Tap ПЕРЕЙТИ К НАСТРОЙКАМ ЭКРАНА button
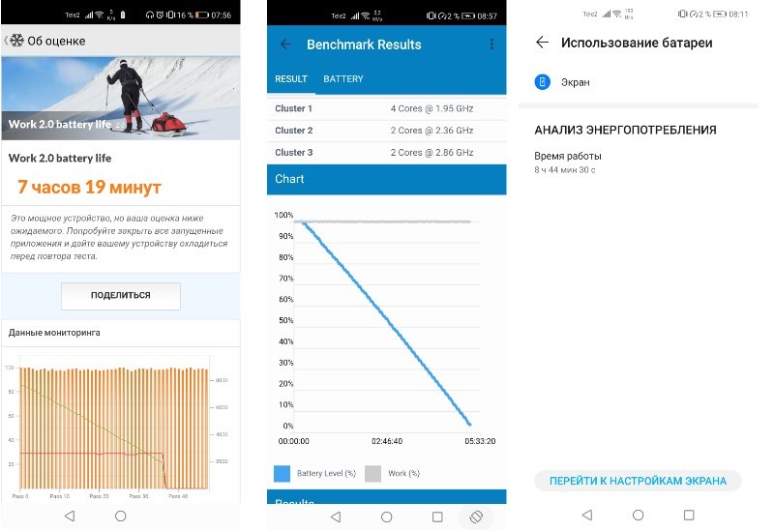 pyautogui.click(x=638, y=481)
